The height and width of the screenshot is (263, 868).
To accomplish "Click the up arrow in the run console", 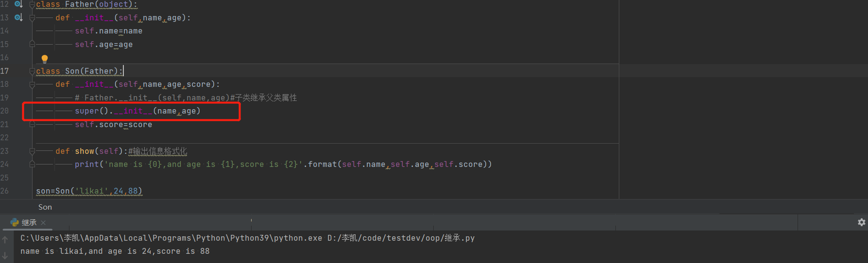I will [5, 239].
